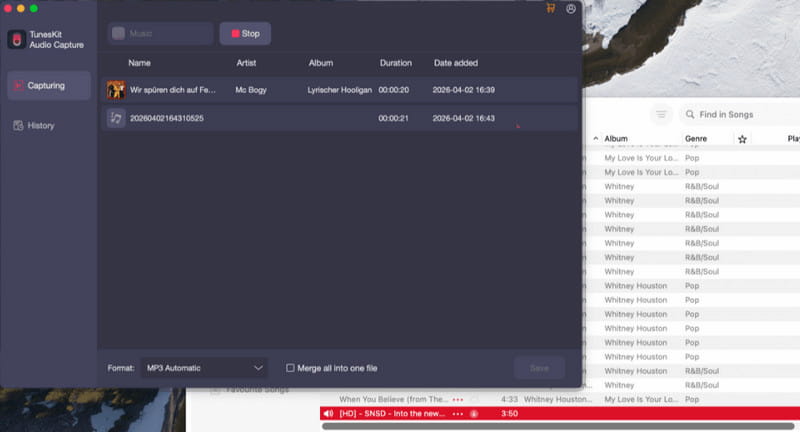Click the Music source input field
This screenshot has height=432, width=800.
point(160,34)
